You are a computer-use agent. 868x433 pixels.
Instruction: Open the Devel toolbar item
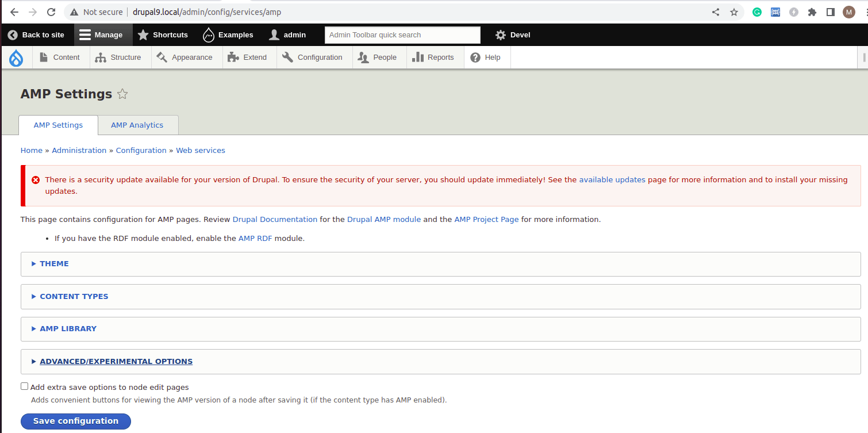point(513,35)
